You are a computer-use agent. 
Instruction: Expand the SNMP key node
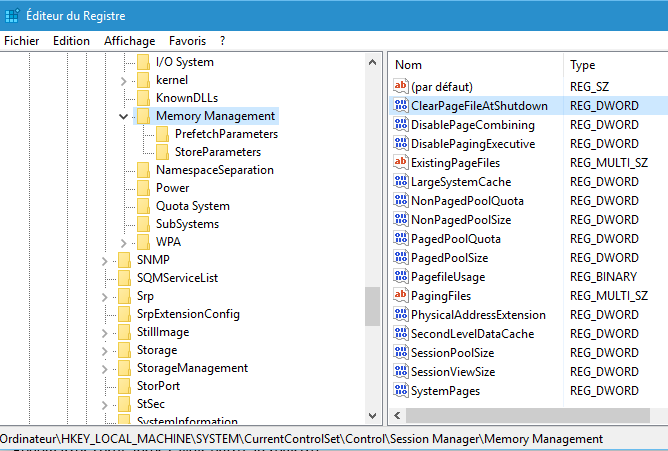(x=105, y=260)
